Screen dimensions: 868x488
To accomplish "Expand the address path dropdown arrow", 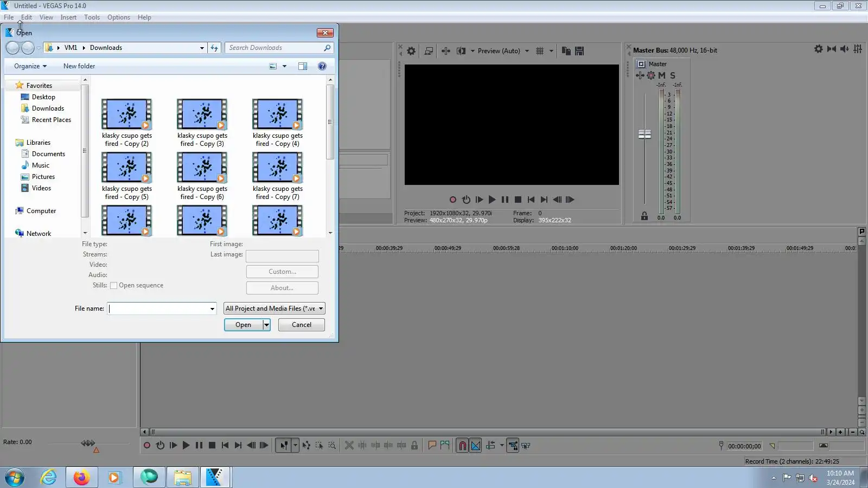I will click(202, 48).
